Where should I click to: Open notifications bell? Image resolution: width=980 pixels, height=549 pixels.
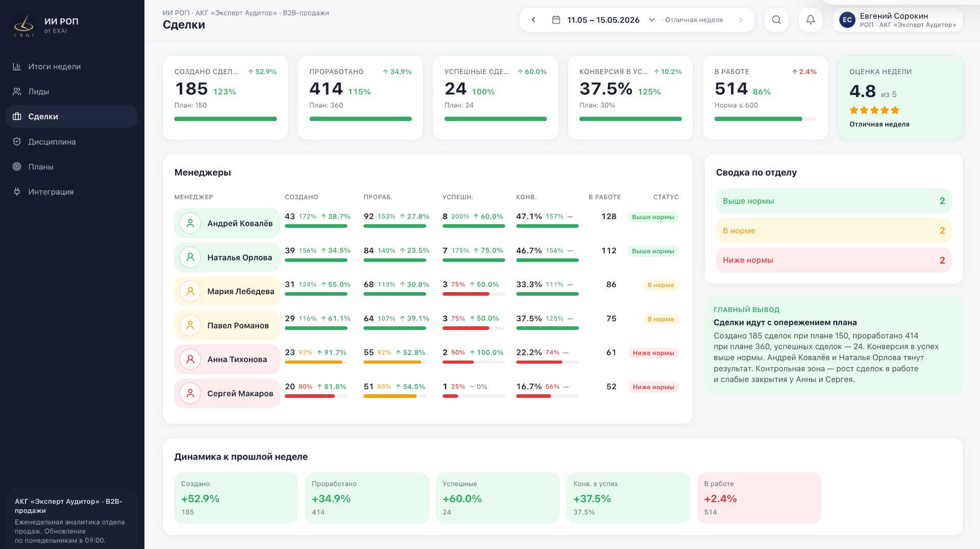pos(811,20)
